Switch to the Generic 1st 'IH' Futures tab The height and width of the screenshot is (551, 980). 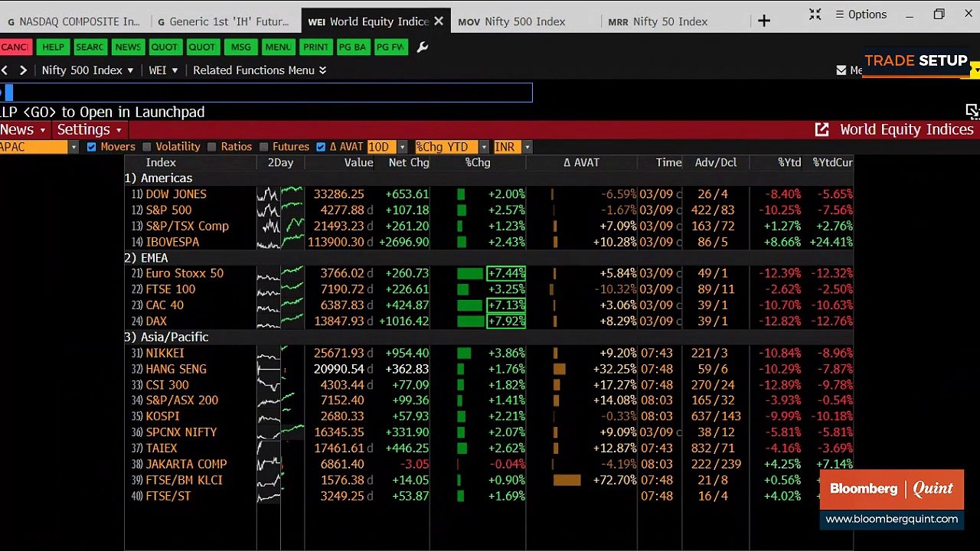point(225,21)
